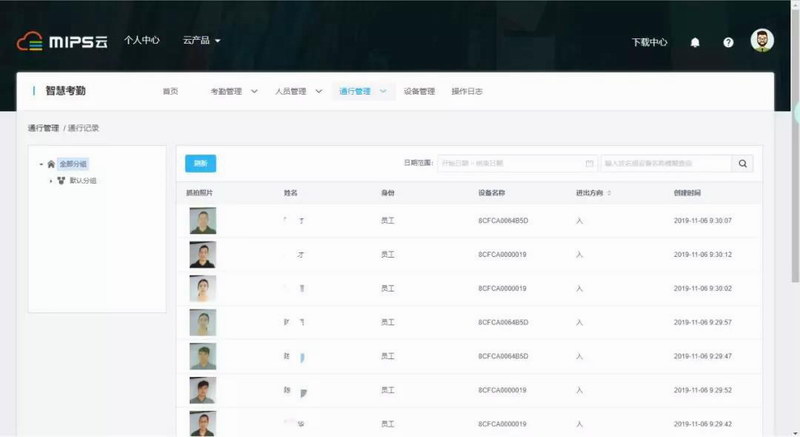Go to 设备管理 tab
The image size is (800, 437).
click(419, 91)
